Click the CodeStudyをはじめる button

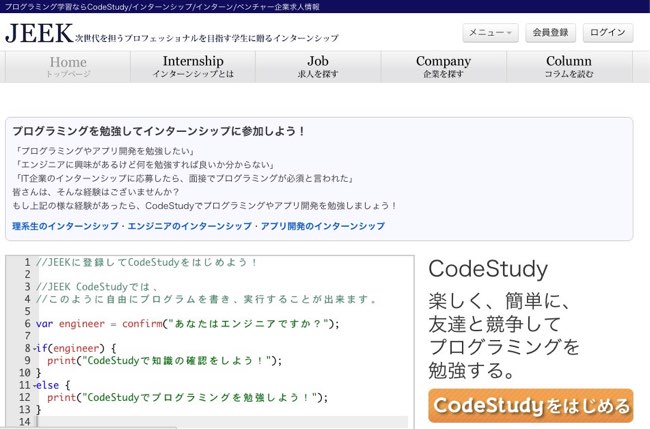[531, 406]
